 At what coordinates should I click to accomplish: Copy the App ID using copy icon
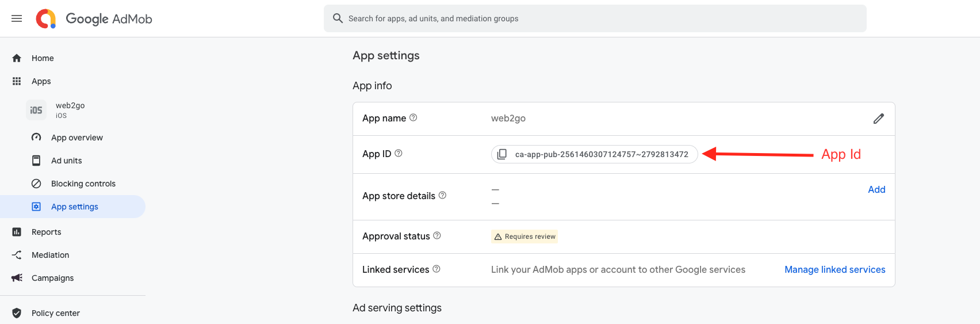502,154
